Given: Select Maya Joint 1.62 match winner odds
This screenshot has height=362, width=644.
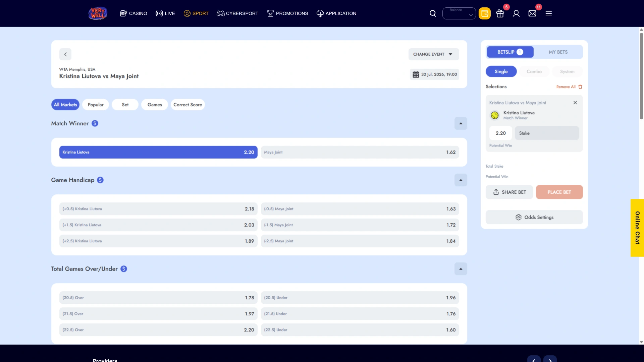Looking at the screenshot, I should [x=360, y=152].
